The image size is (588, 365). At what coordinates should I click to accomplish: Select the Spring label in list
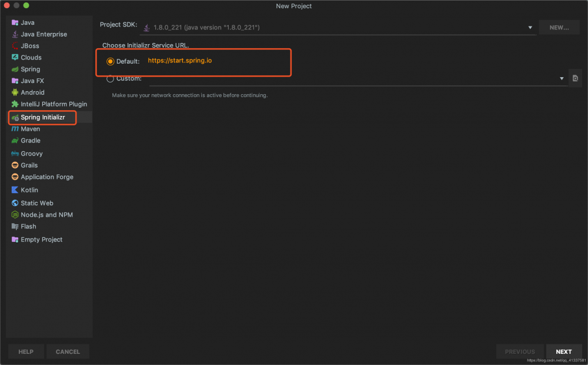pos(31,69)
